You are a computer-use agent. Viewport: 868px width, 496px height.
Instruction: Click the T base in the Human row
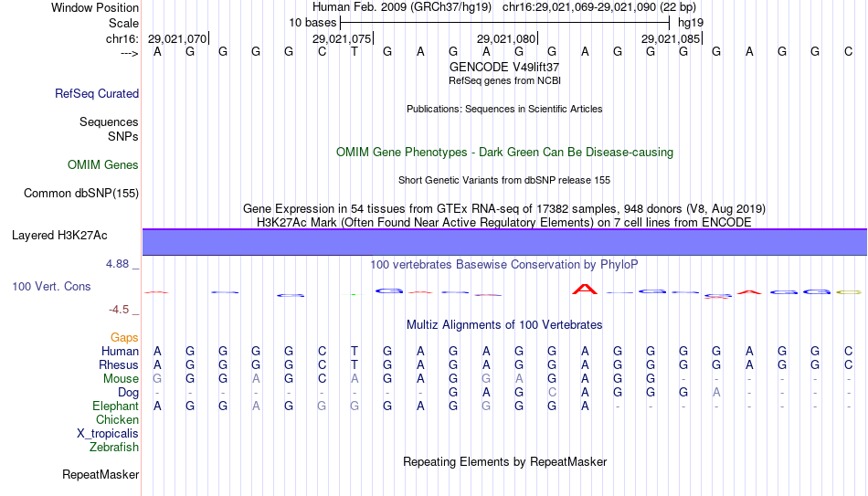point(355,352)
